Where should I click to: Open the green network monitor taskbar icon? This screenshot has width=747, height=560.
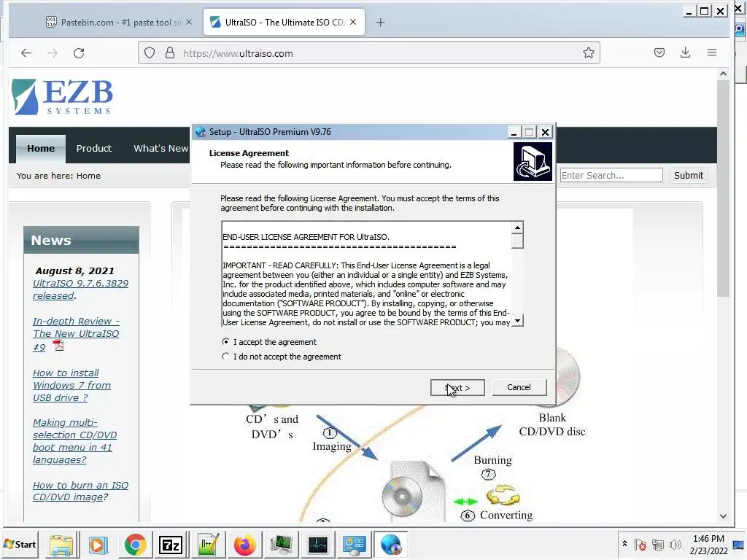(x=281, y=544)
